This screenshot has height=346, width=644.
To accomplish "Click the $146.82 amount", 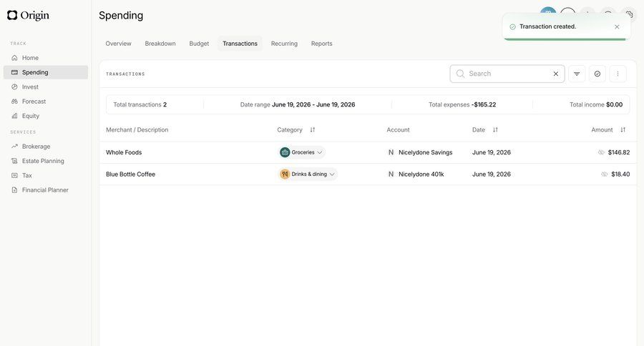I will [x=618, y=152].
